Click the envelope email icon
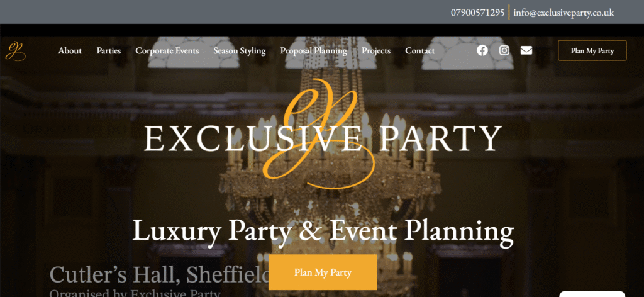Image resolution: width=644 pixels, height=297 pixels. pyautogui.click(x=526, y=50)
